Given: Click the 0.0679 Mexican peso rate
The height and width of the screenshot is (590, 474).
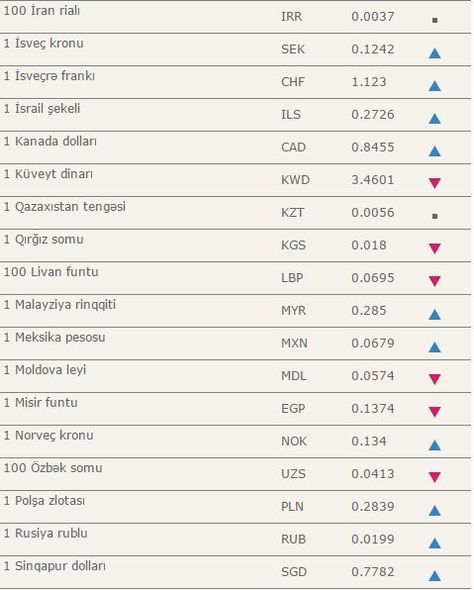Looking at the screenshot, I should tap(373, 343).
